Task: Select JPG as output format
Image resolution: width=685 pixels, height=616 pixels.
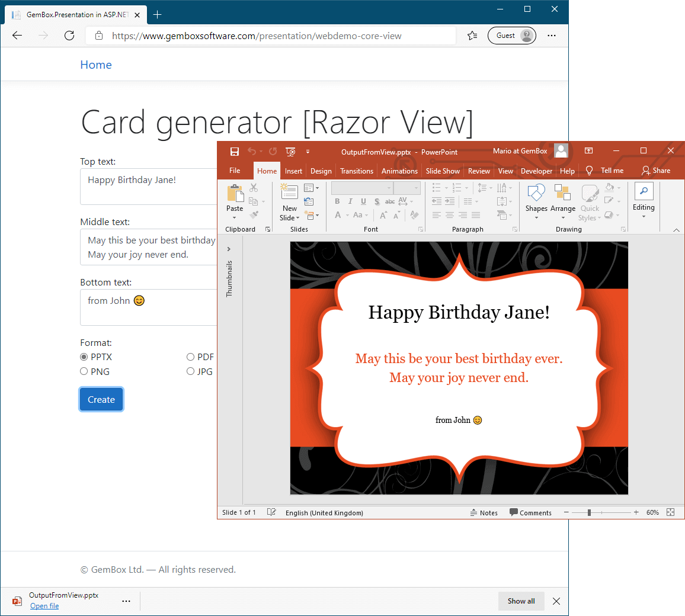Action: click(x=191, y=371)
